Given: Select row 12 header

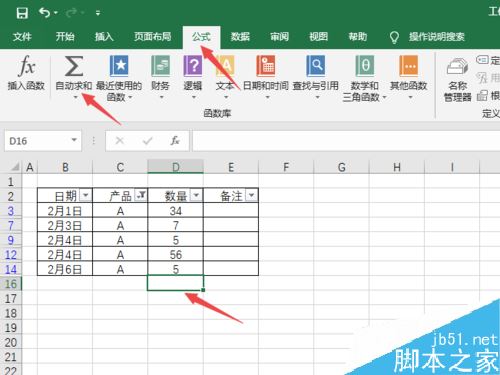Looking at the screenshot, I should pos(11,255).
